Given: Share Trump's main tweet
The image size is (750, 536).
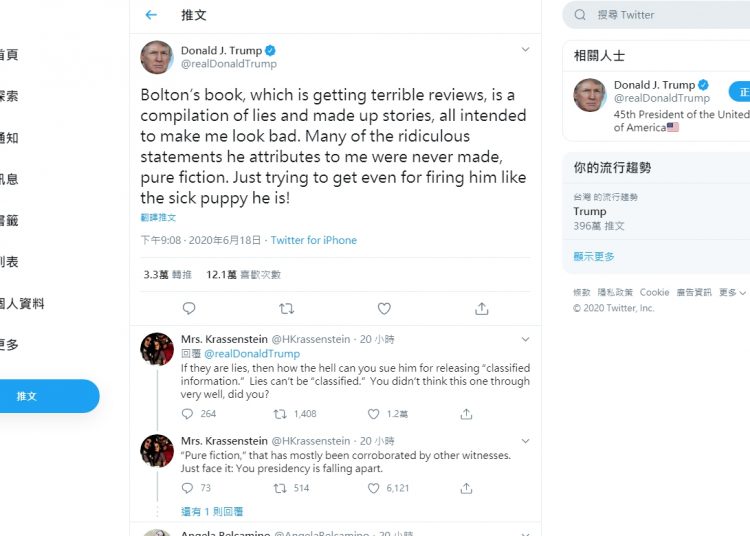Looking at the screenshot, I should [x=482, y=308].
